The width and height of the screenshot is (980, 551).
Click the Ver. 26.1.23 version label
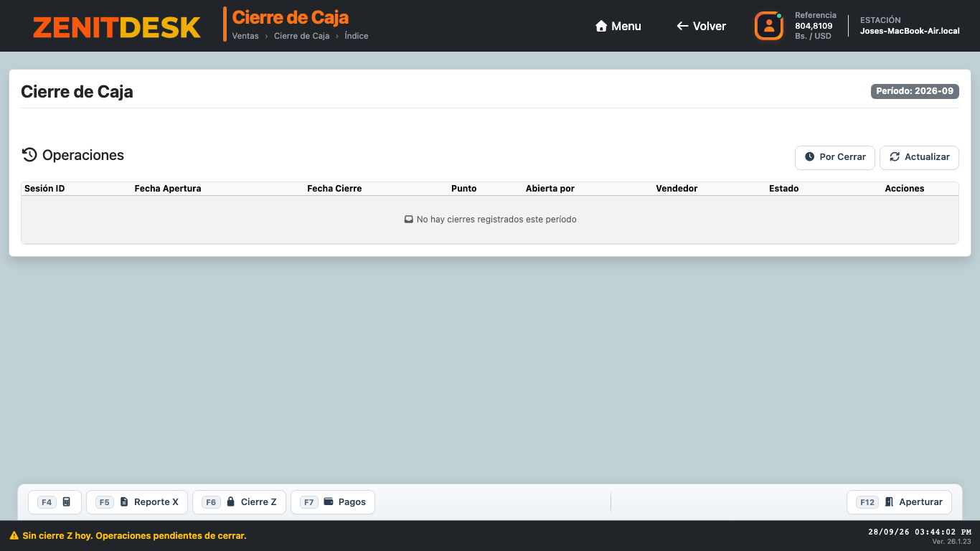(951, 542)
